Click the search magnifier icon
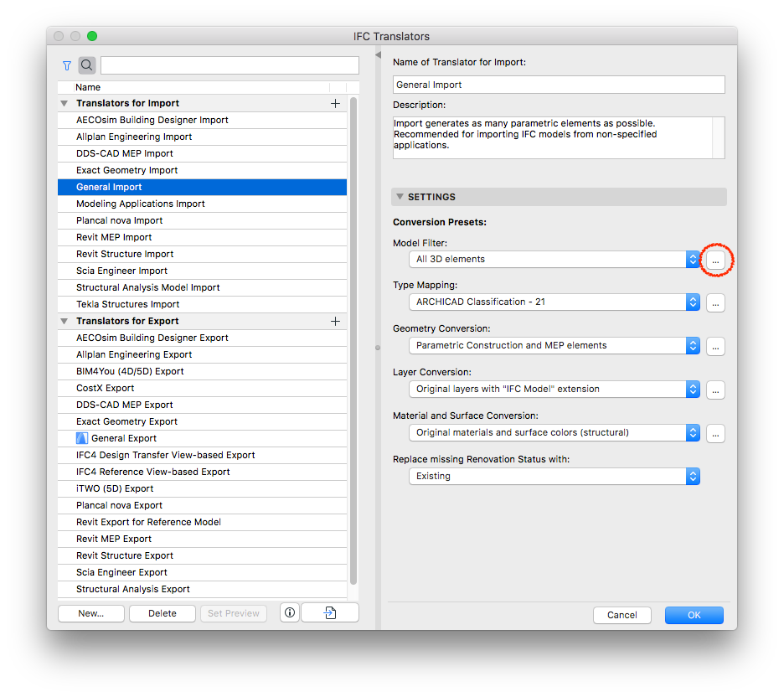The image size is (784, 697). (87, 65)
